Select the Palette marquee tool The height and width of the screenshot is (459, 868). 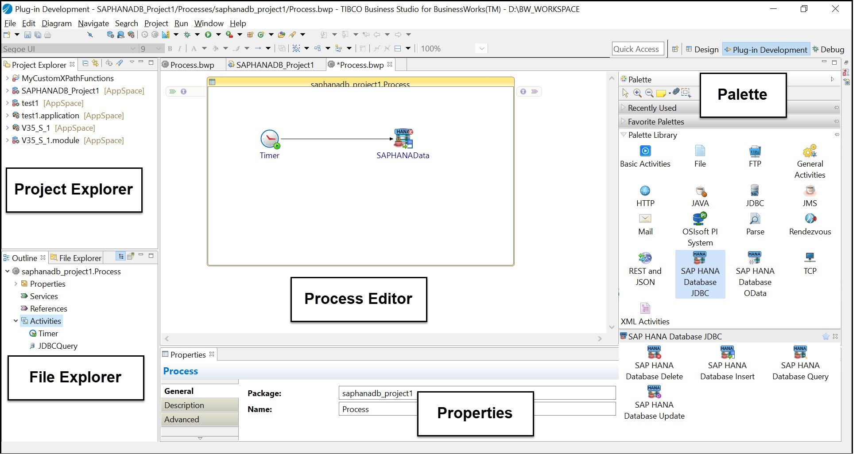(x=686, y=93)
